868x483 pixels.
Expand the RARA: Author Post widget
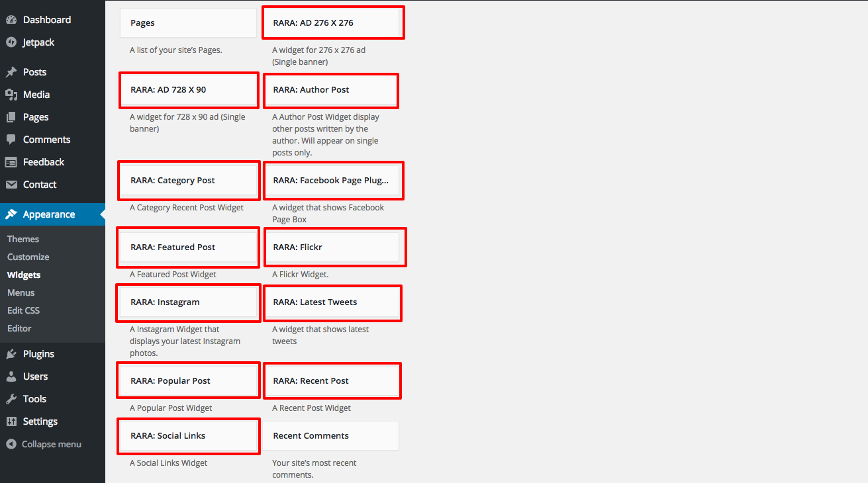click(x=331, y=90)
